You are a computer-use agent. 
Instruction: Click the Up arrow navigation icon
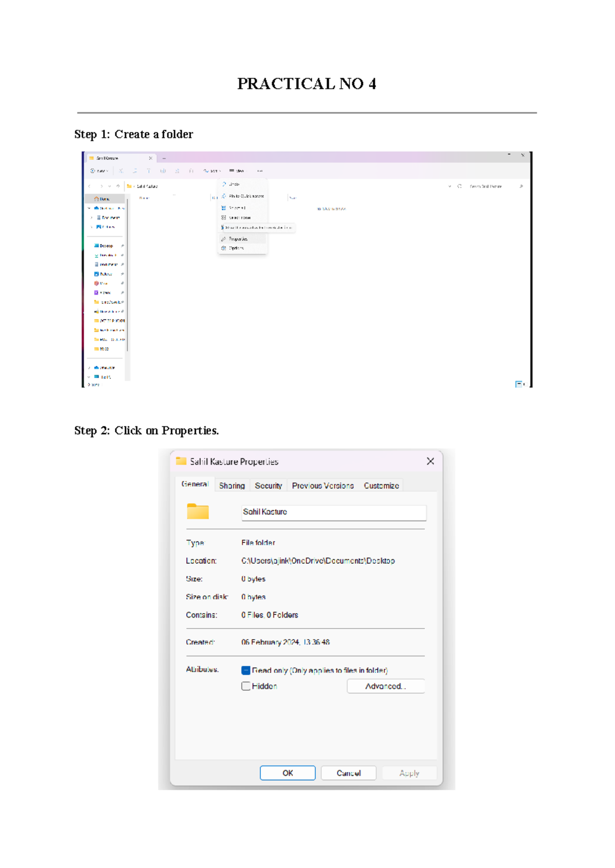[118, 186]
